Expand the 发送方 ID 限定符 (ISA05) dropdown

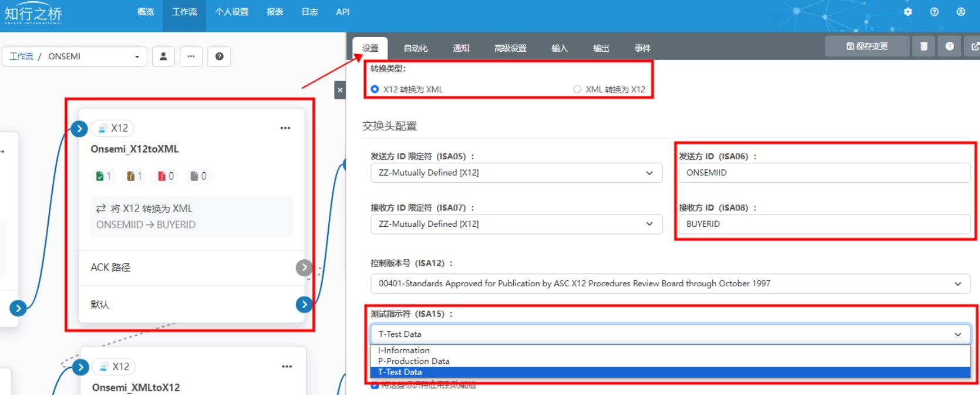pyautogui.click(x=516, y=173)
